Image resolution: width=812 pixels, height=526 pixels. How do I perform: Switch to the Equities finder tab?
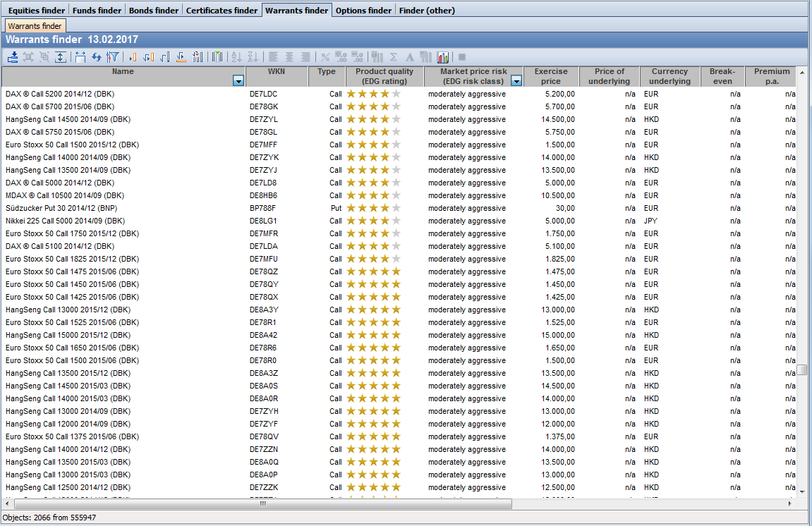(37, 11)
